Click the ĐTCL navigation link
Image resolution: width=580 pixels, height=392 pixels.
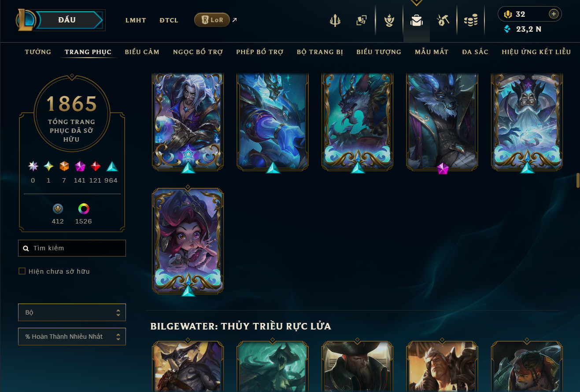(x=169, y=20)
